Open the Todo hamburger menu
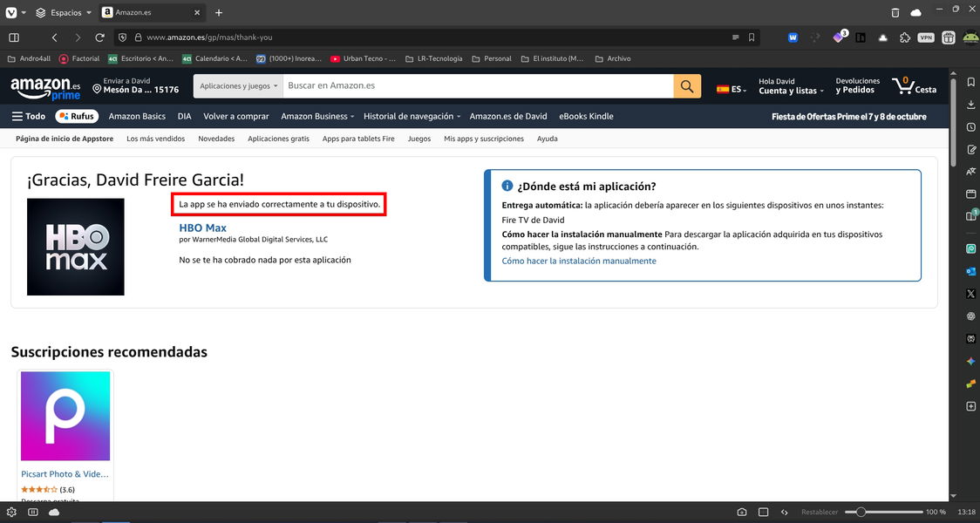The image size is (980, 523). pyautogui.click(x=29, y=116)
